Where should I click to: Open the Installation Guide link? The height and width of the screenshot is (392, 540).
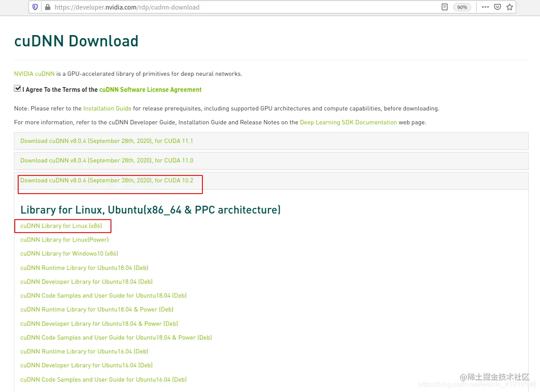(x=107, y=108)
